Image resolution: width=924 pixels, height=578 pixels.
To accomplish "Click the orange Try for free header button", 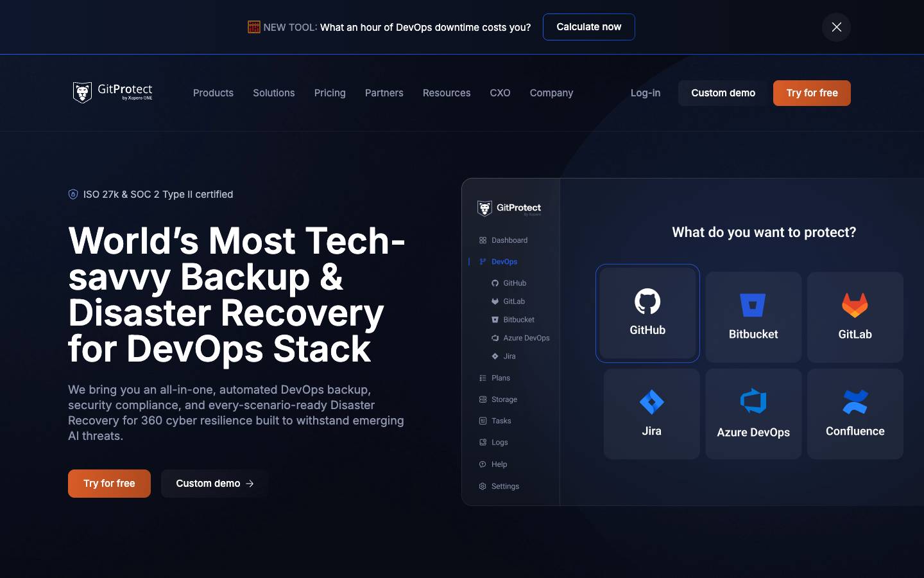I will [x=812, y=93].
